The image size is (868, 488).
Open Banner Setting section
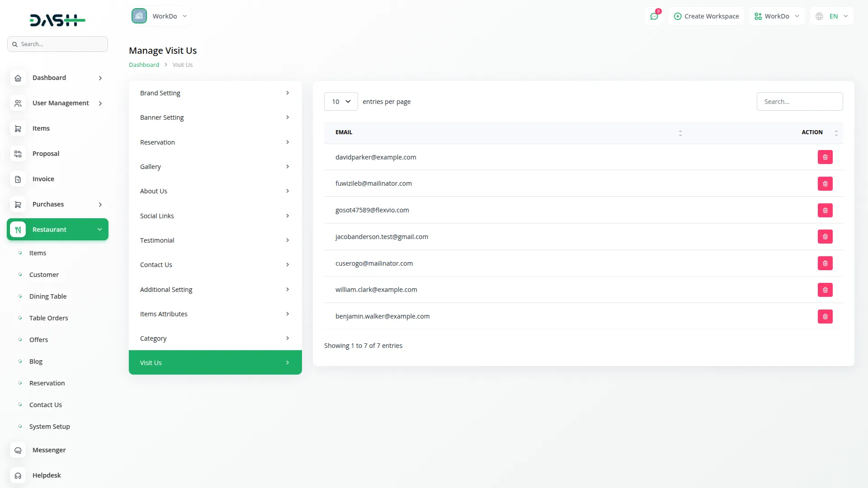(215, 117)
